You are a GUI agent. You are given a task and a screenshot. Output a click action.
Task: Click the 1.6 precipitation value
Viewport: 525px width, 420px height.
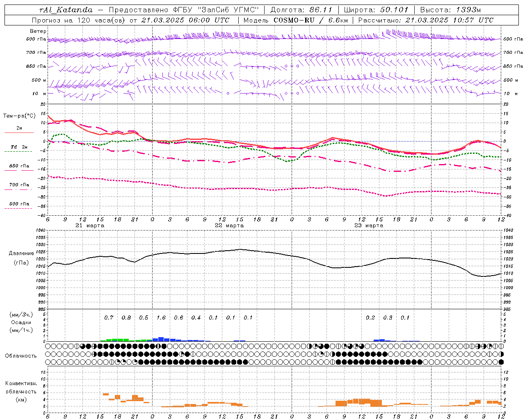[x=161, y=317]
